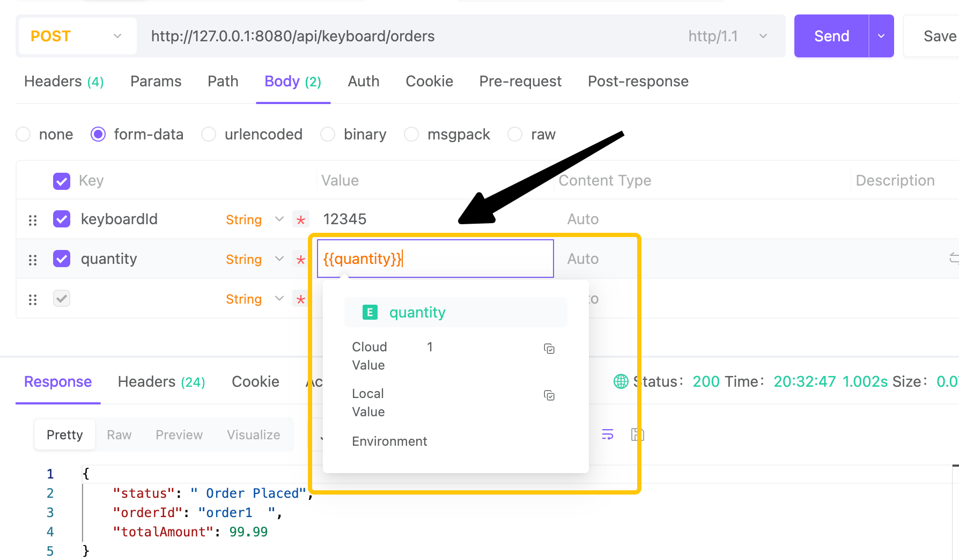
Task: Toggle the word wrap icon
Action: [x=608, y=434]
